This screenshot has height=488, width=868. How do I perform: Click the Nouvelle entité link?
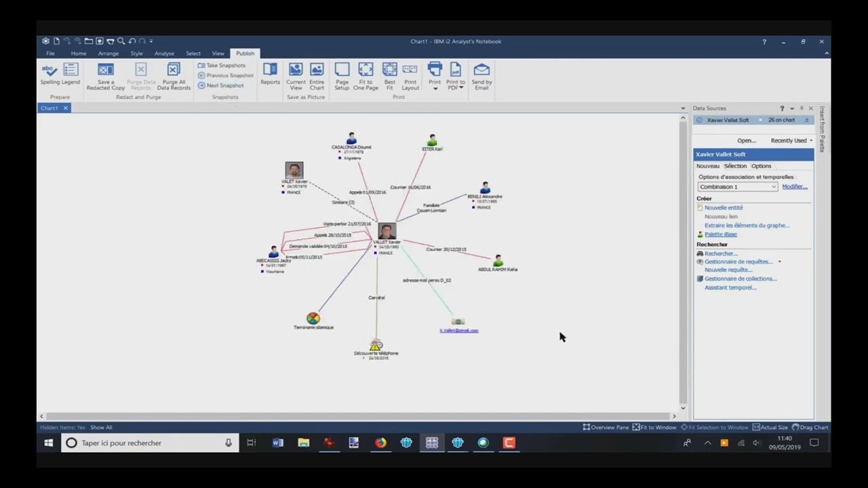tap(724, 208)
